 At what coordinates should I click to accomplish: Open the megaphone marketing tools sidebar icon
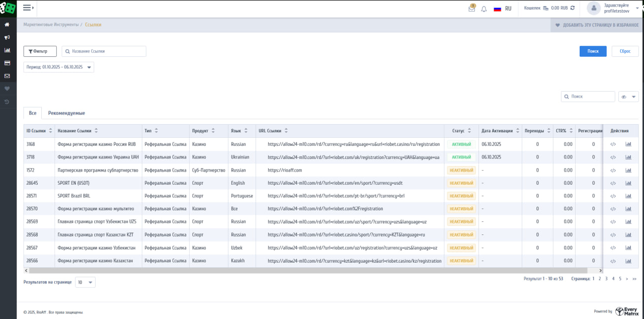pyautogui.click(x=7, y=37)
